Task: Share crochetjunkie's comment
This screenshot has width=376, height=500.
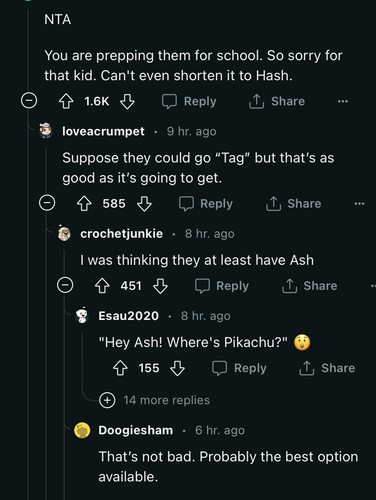Action: (x=310, y=286)
